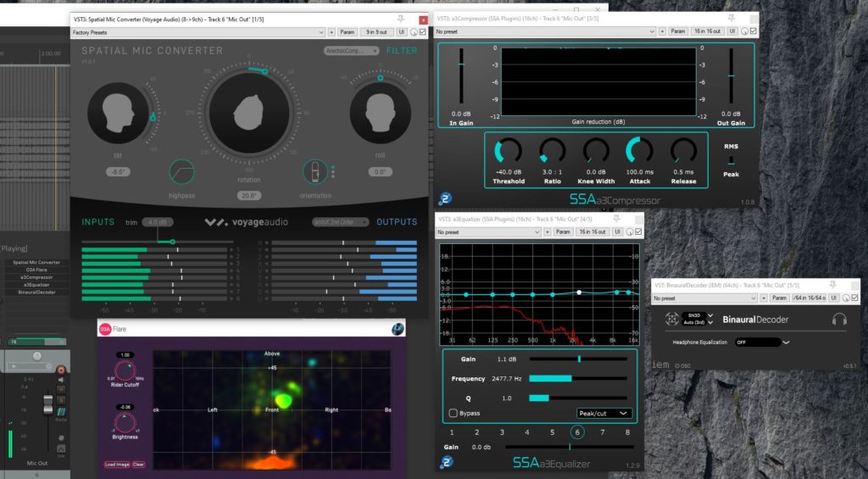Click the Release knob in a3Compressor
The image size is (868, 479).
(x=683, y=151)
